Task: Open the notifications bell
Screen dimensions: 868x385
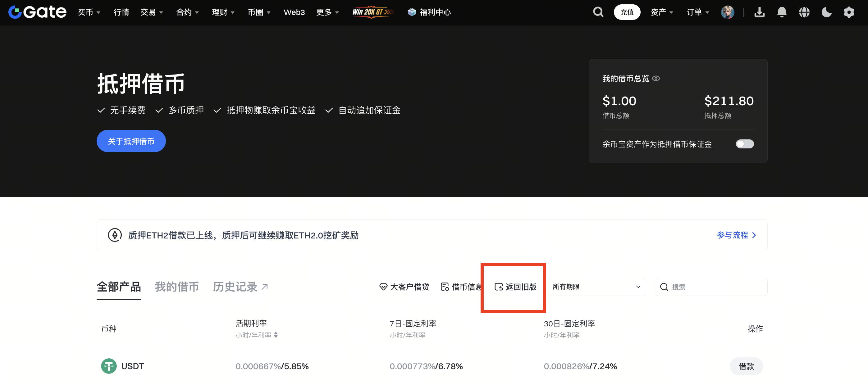Action: 781,12
